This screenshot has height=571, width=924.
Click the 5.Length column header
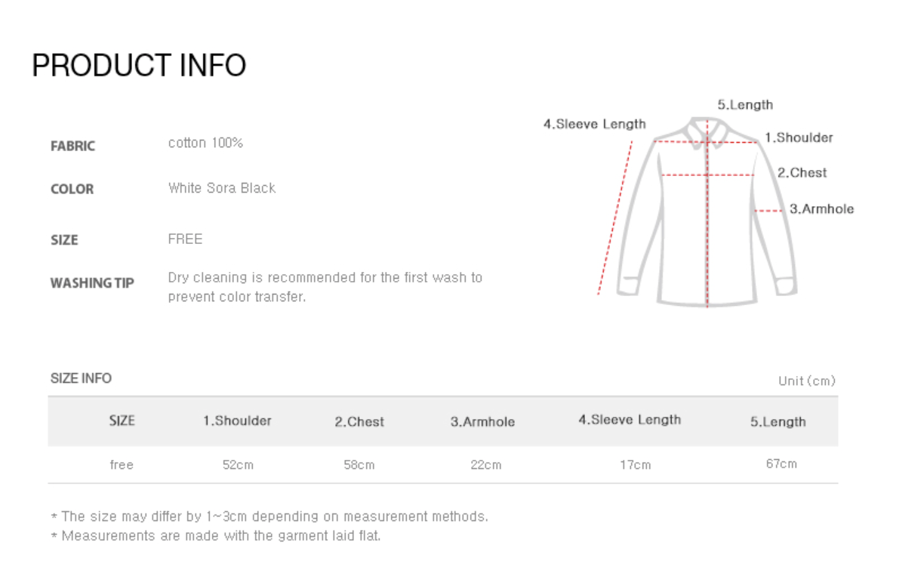tap(778, 422)
